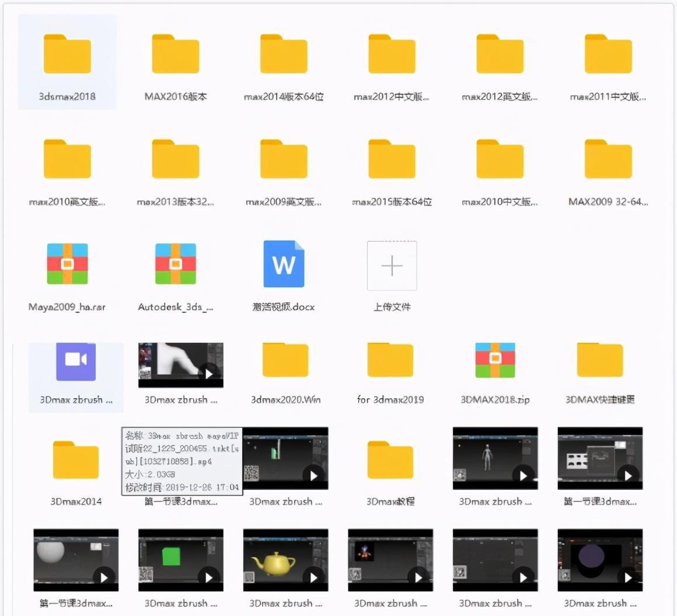The image size is (677, 616).
Task: Open the max2012中文版 folder icon
Action: point(392,54)
